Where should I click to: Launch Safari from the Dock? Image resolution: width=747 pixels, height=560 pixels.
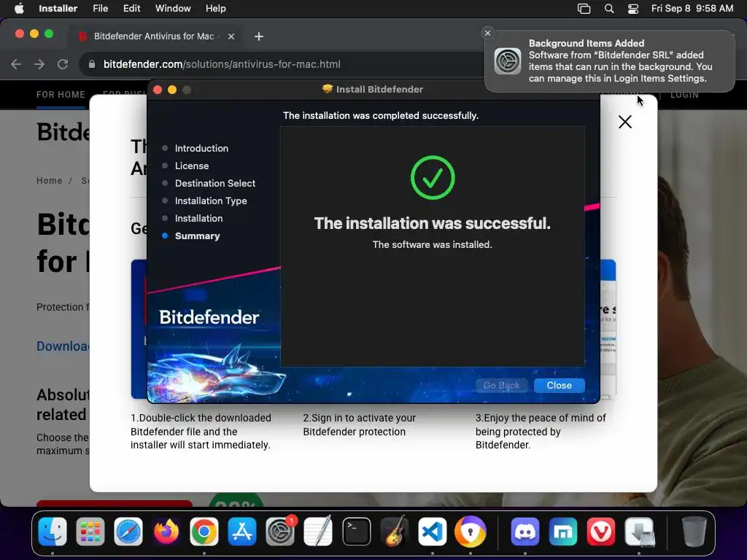[x=128, y=532]
